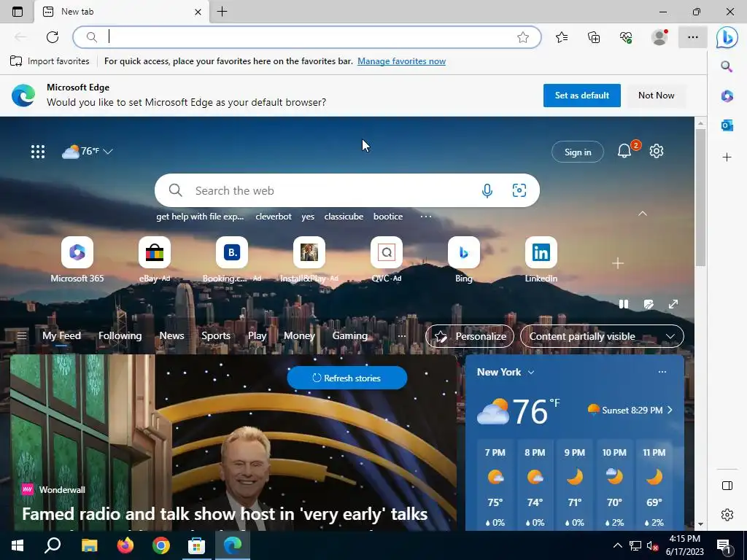The image size is (747, 560).
Task: Open the Favorites list icon
Action: [562, 37]
